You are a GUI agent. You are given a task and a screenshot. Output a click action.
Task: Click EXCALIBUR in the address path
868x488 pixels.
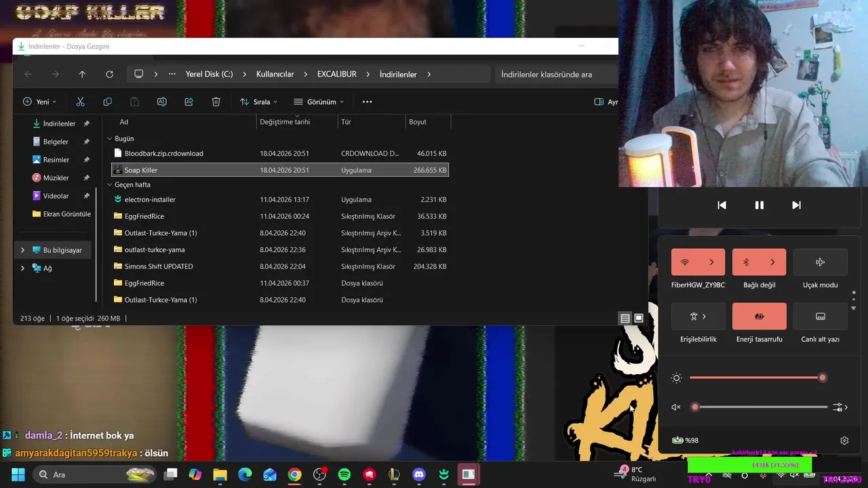[336, 75]
